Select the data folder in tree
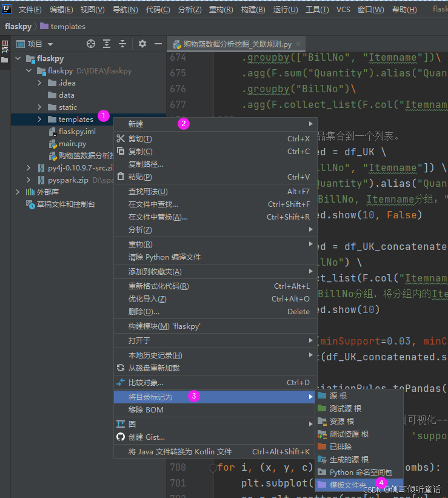The height and width of the screenshot is (498, 448). (66, 95)
